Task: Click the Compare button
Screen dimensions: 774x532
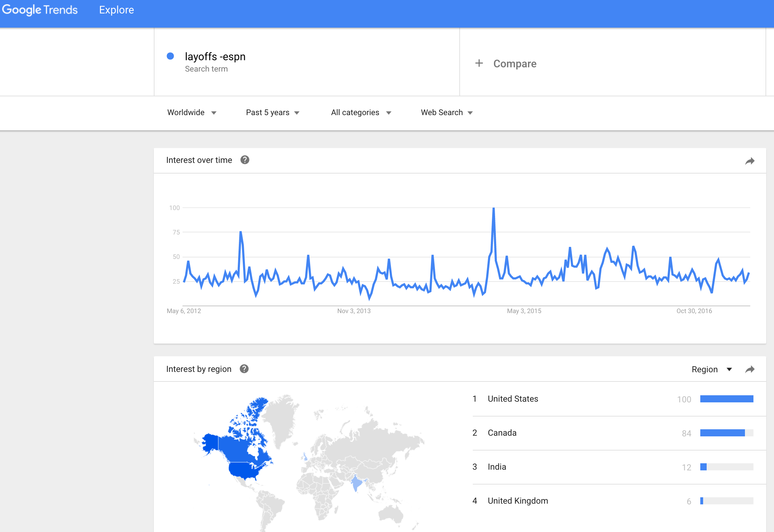Action: (515, 64)
